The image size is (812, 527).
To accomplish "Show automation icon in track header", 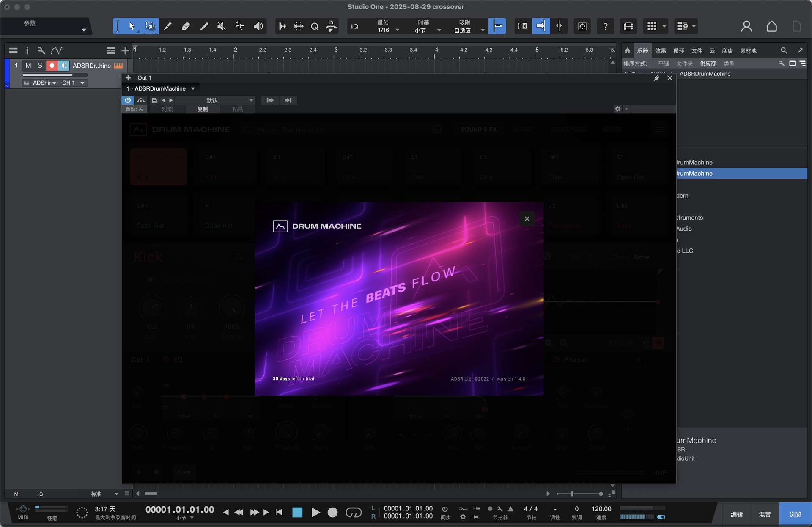I will pyautogui.click(x=56, y=51).
